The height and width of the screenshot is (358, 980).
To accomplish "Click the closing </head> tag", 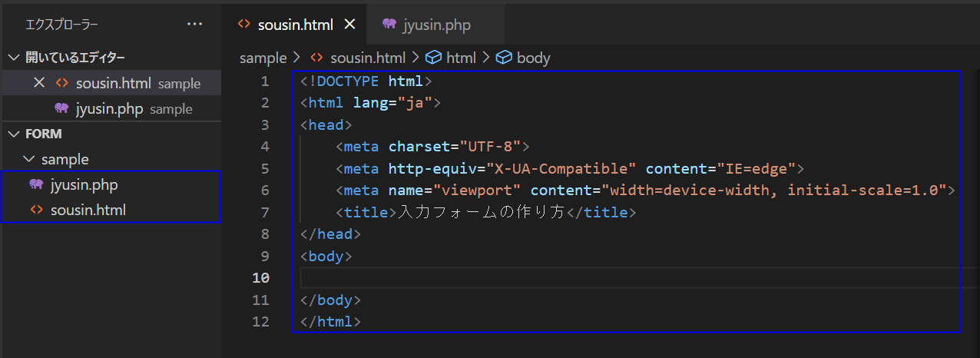I will (331, 234).
